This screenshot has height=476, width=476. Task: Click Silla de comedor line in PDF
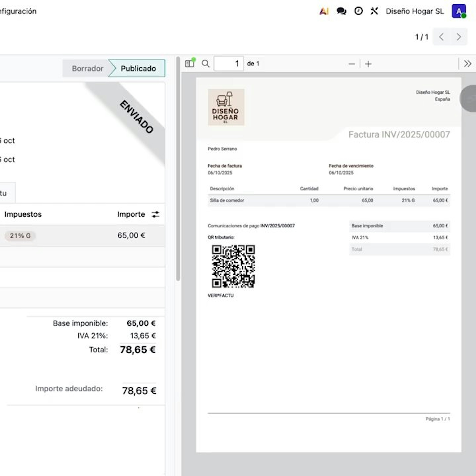tap(329, 200)
